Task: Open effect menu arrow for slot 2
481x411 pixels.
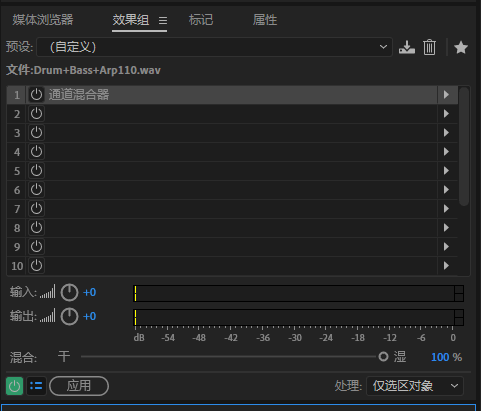Action: point(447,114)
